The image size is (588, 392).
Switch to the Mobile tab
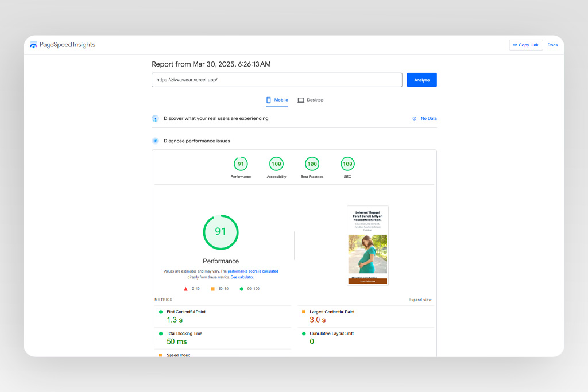pyautogui.click(x=277, y=100)
